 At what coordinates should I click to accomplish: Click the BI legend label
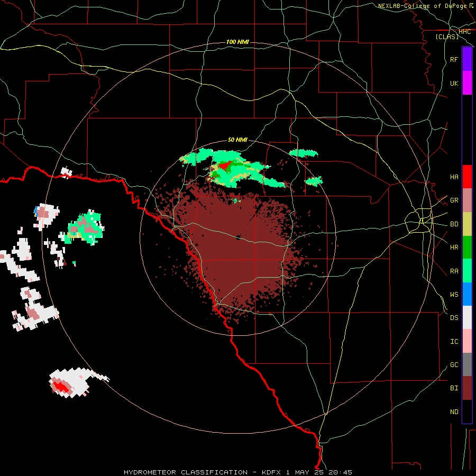pos(454,388)
